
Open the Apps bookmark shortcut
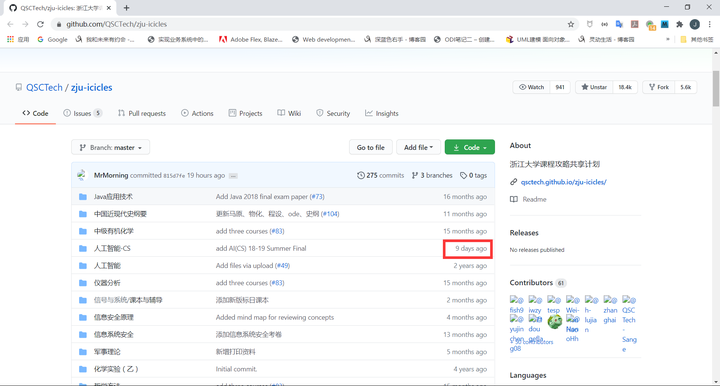(x=18, y=39)
